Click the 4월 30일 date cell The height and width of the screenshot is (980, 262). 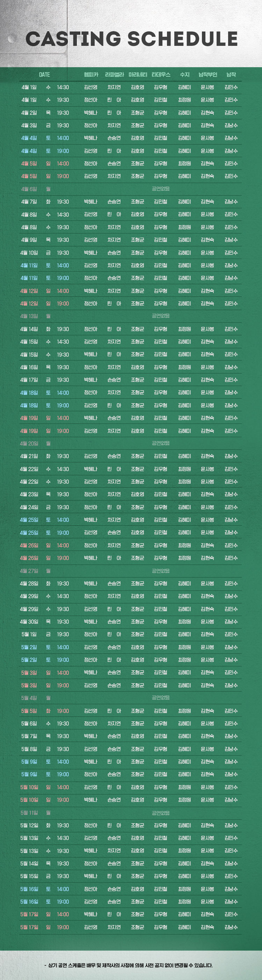[x=29, y=622]
